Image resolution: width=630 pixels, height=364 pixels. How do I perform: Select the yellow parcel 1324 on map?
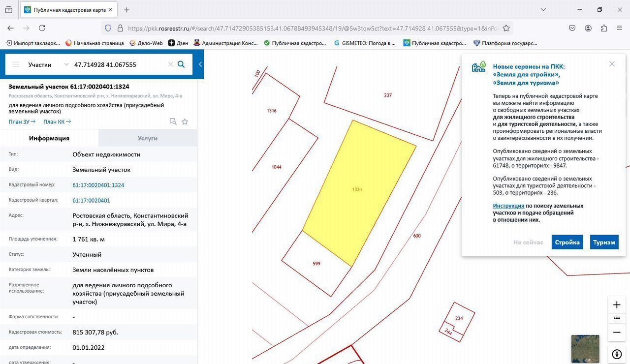[x=359, y=194]
